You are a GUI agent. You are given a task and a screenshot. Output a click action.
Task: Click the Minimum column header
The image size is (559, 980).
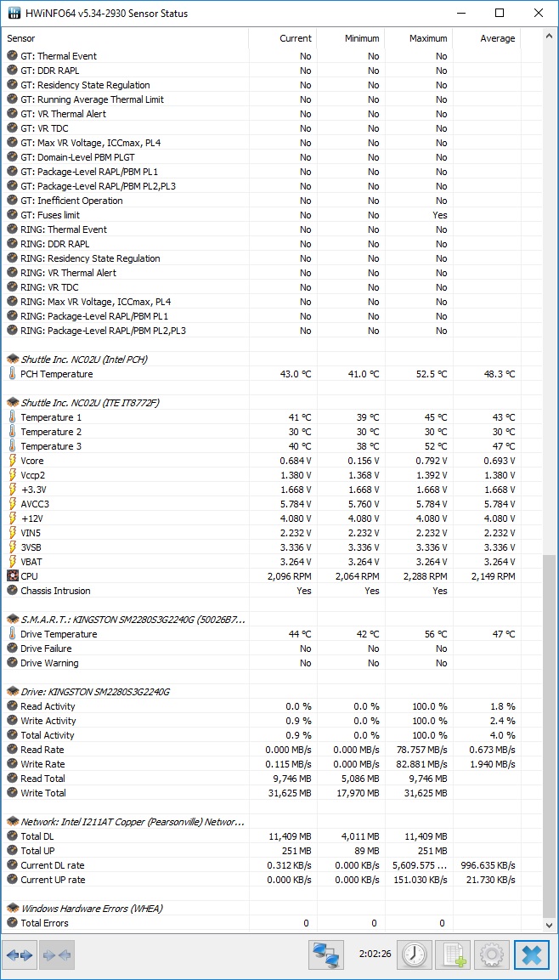(351, 38)
